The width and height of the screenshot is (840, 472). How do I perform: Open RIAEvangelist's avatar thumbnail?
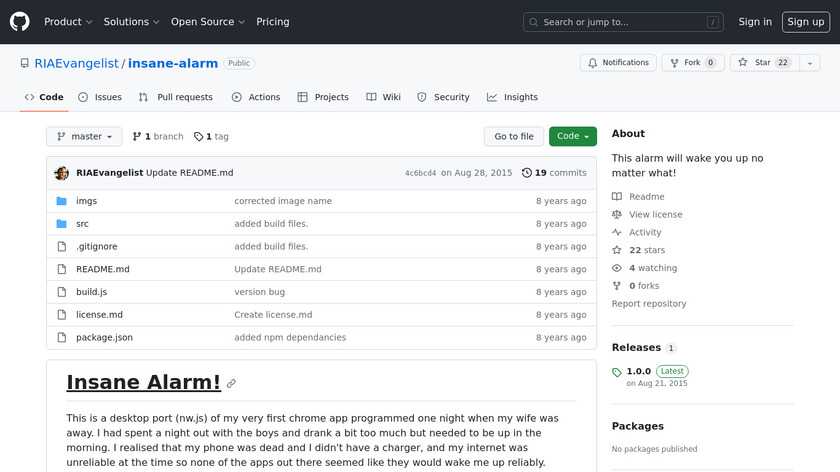click(61, 173)
